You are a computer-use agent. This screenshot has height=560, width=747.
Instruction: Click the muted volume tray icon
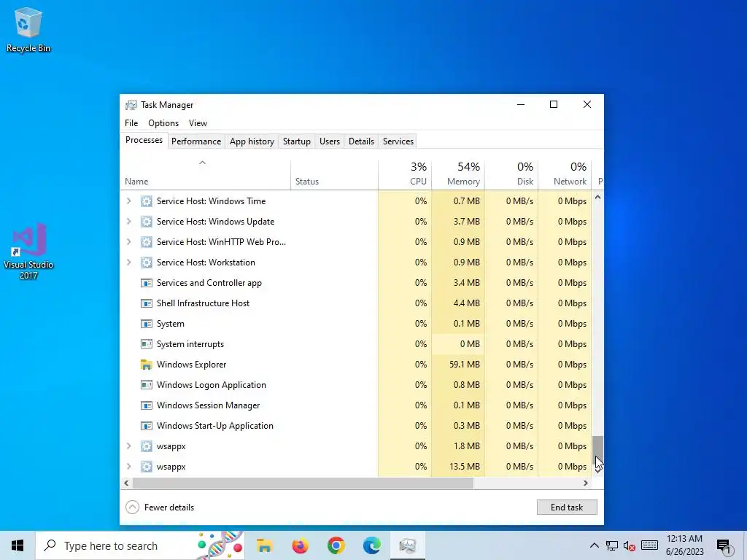click(x=630, y=545)
